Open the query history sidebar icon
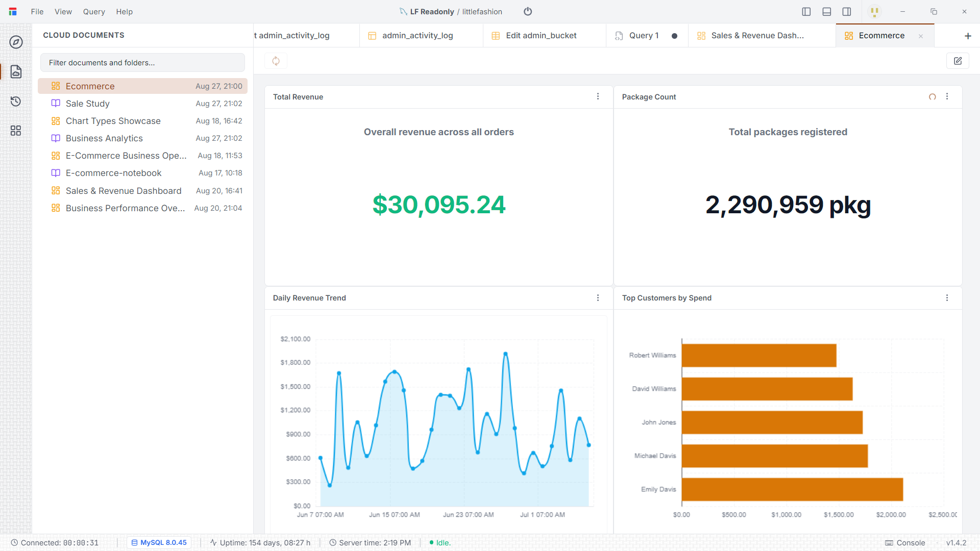 (16, 101)
